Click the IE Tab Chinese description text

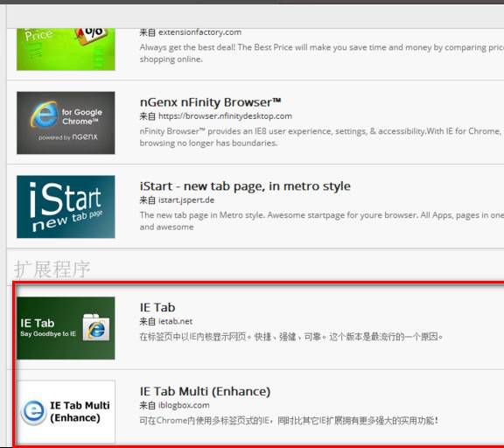point(291,337)
